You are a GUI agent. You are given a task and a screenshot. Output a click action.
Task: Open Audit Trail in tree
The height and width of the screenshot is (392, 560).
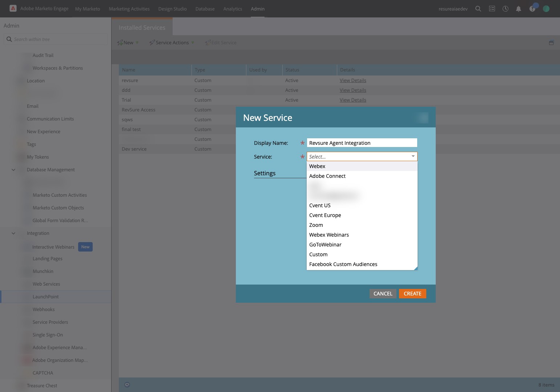pos(43,55)
